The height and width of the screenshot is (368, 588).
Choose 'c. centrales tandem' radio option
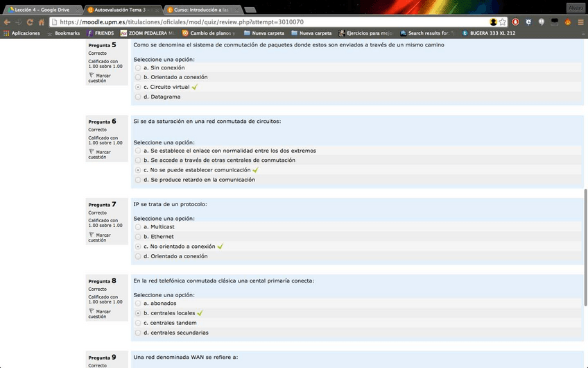[138, 323]
